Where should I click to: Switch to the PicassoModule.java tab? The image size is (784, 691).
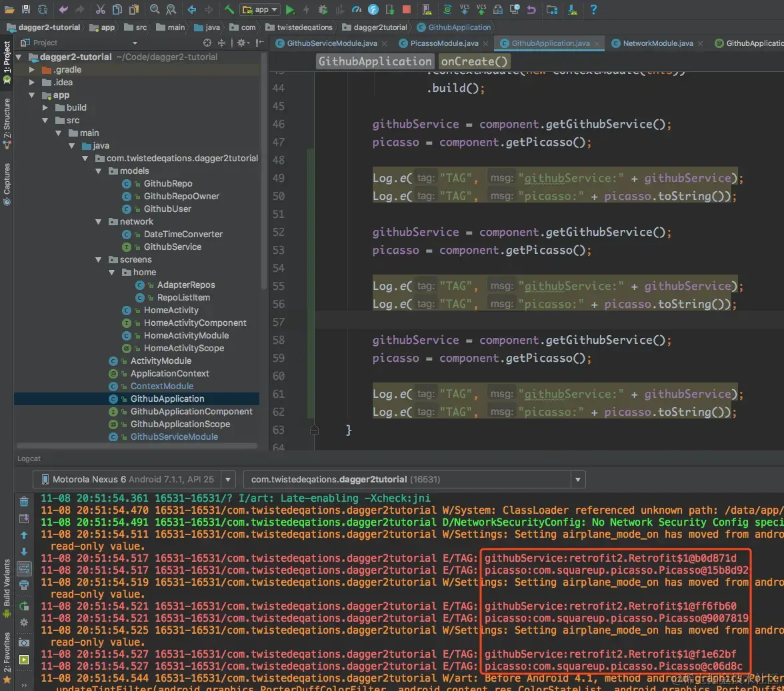(444, 43)
